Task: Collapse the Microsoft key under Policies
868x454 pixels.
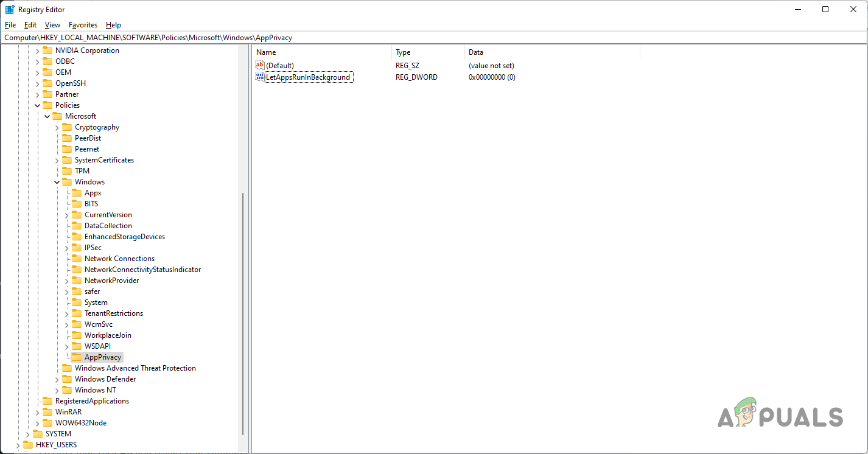Action: (47, 116)
